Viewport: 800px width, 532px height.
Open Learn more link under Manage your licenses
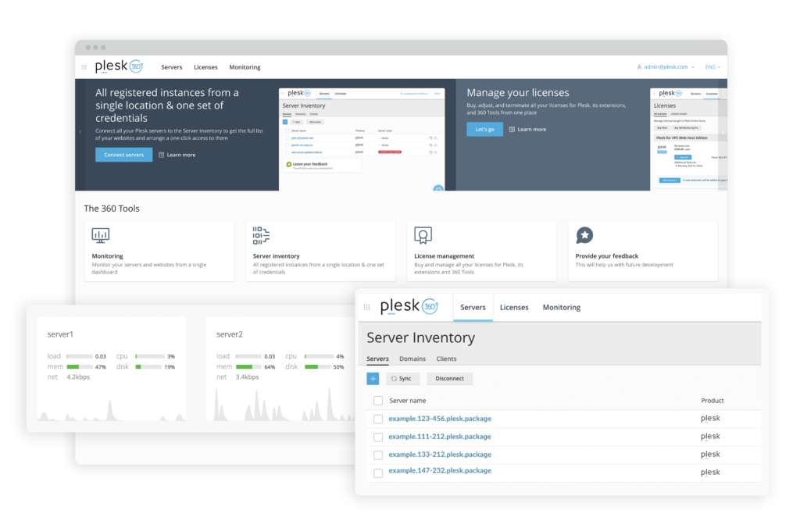pos(527,129)
